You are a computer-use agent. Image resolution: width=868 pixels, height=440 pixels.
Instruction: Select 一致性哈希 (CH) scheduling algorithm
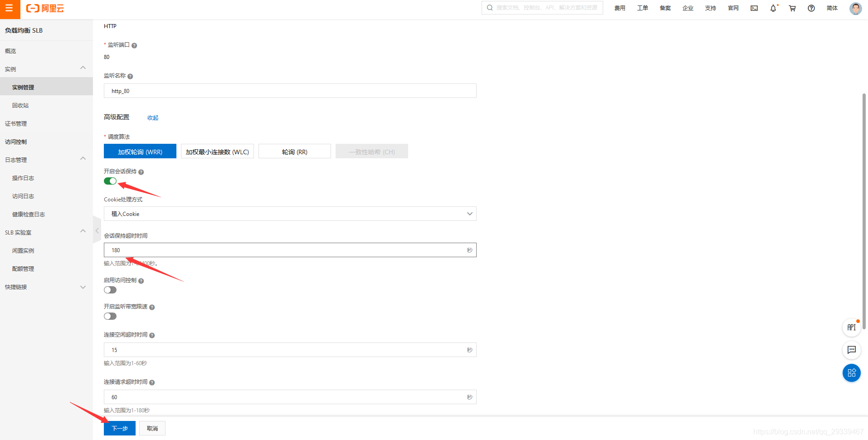click(372, 152)
